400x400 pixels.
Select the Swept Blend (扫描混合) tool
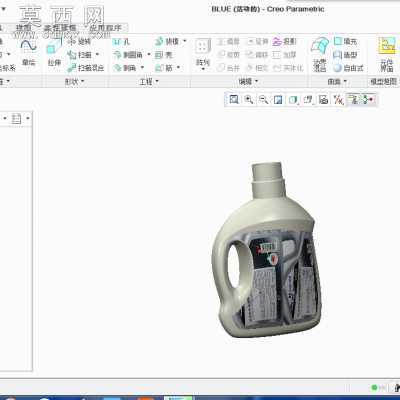[86, 68]
